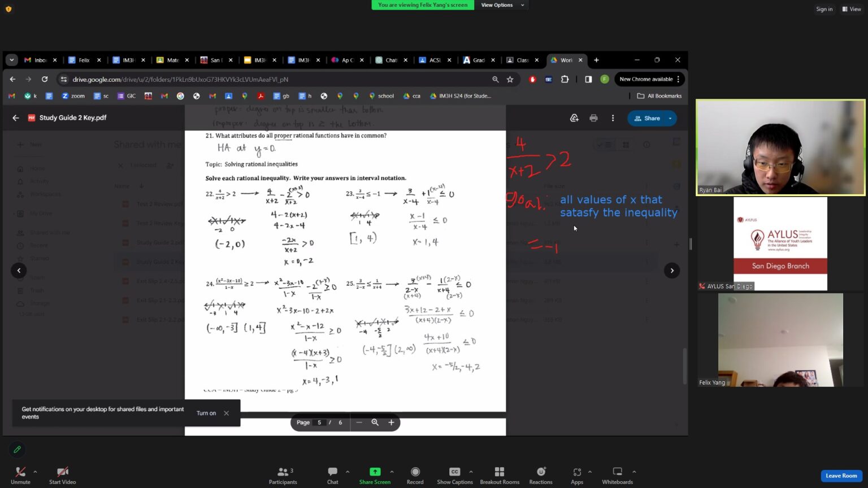The image size is (868, 488).
Task: Change Zoom View layout
Action: click(852, 9)
